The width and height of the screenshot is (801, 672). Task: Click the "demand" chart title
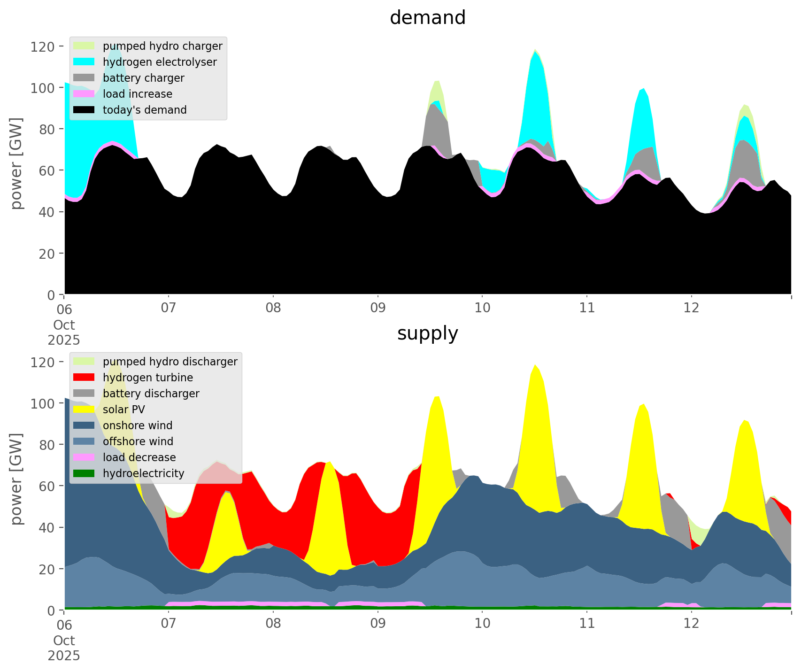428,18
